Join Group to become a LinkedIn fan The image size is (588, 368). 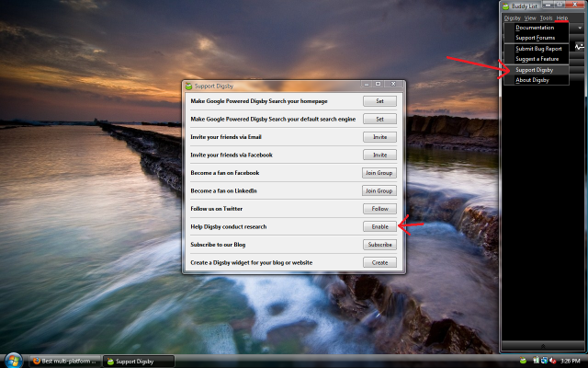[379, 190]
